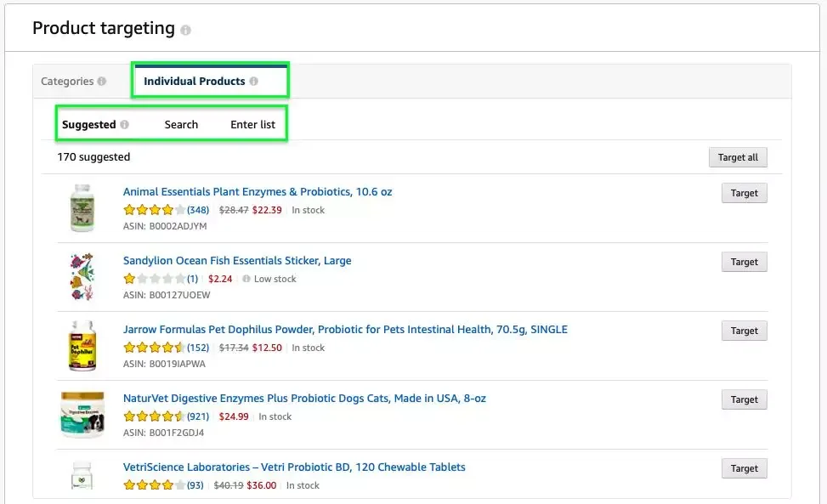This screenshot has width=827, height=504.
Task: Click info icon beside Categories tab
Action: [x=102, y=82]
